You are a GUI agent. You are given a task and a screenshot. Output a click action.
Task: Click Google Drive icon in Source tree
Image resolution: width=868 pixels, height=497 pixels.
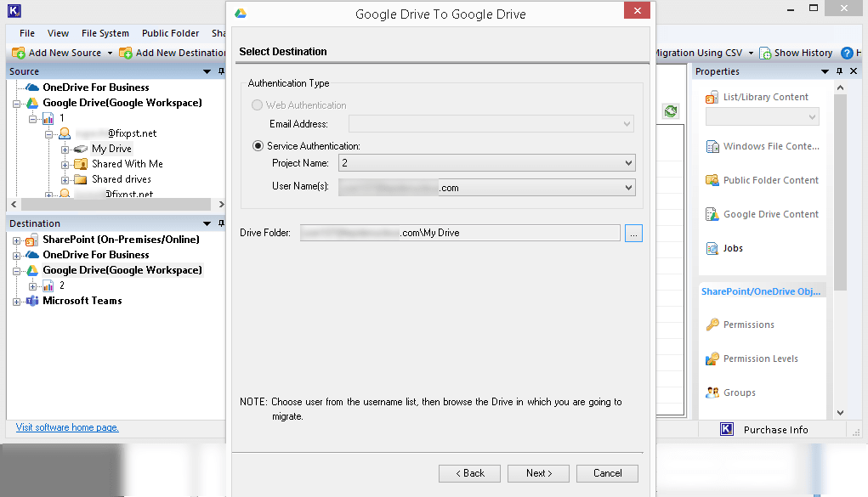pyautogui.click(x=32, y=103)
